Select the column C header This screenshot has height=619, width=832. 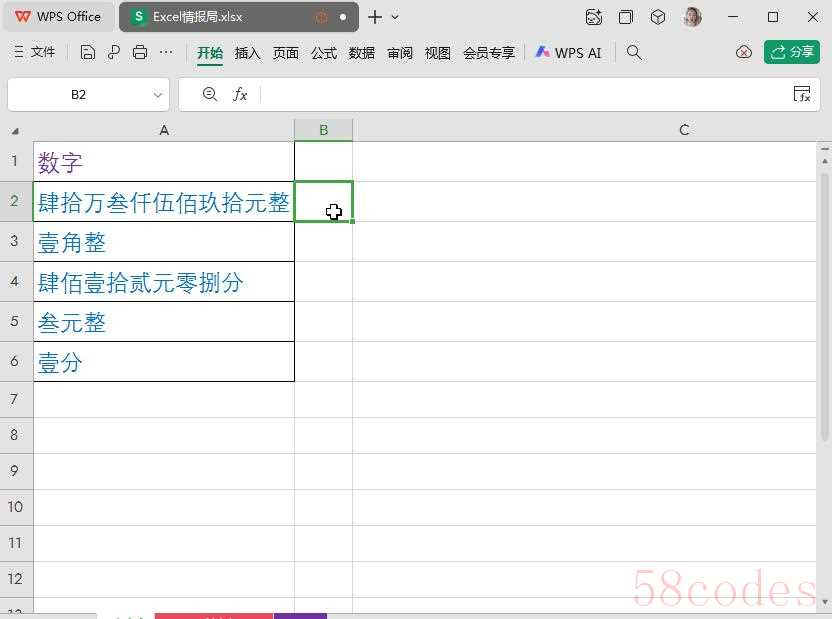pyautogui.click(x=684, y=130)
